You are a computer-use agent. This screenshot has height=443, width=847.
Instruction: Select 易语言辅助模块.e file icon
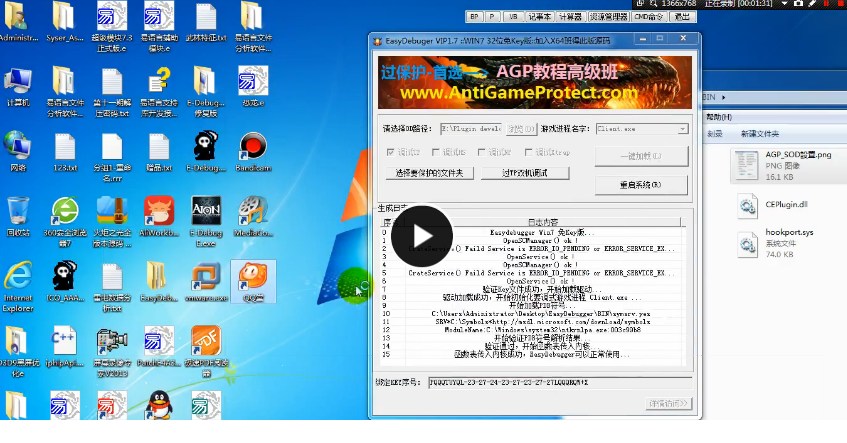coord(159,26)
